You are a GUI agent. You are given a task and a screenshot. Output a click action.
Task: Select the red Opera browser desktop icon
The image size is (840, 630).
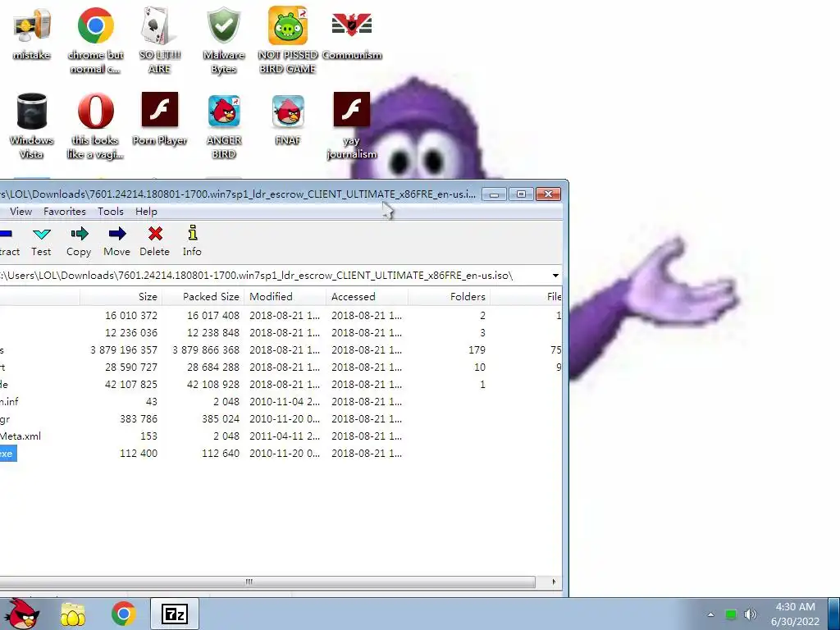point(95,126)
